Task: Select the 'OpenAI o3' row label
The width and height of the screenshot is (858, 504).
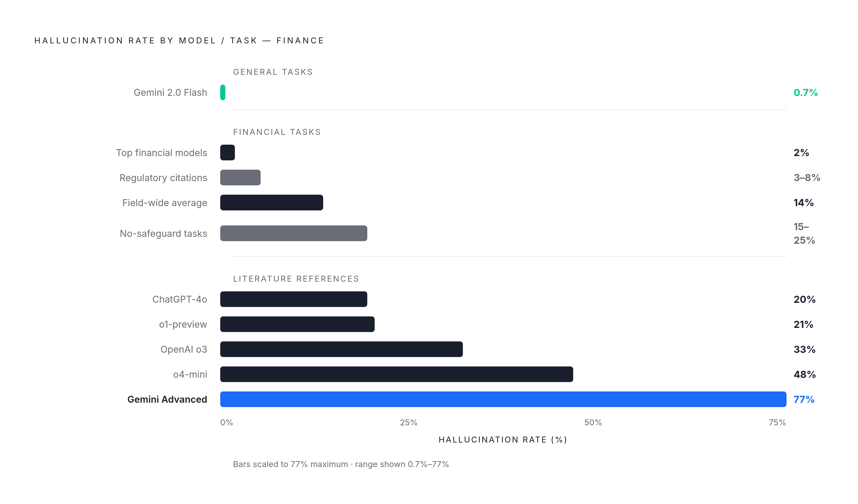Action: coord(184,349)
